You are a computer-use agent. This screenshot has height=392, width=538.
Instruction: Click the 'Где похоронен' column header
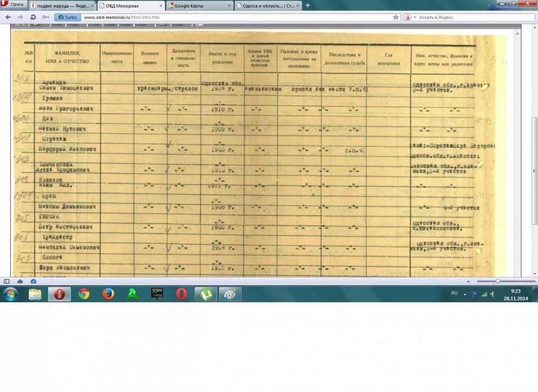[389, 59]
